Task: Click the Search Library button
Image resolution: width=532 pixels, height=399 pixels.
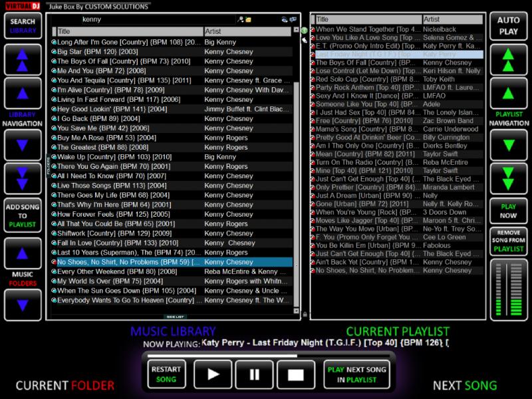Action: click(23, 26)
